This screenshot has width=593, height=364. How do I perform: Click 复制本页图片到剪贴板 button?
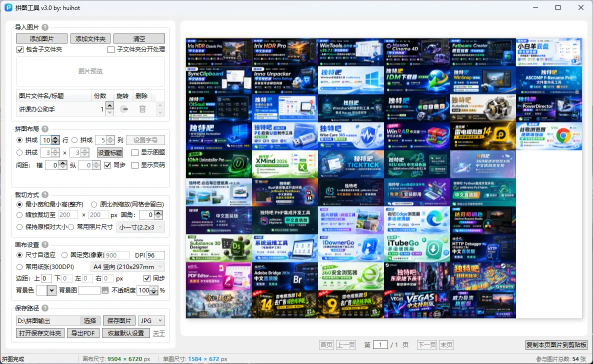click(x=556, y=344)
